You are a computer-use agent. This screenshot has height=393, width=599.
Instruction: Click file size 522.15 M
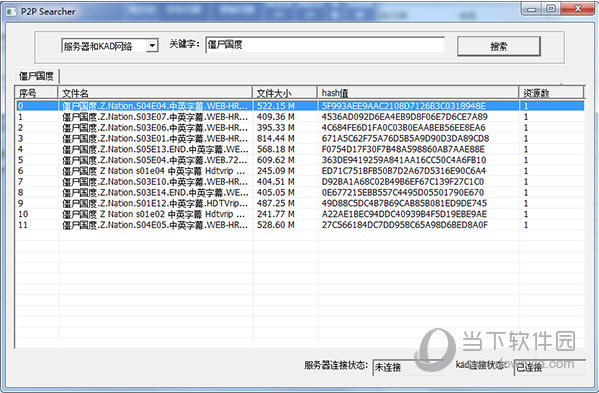point(275,106)
